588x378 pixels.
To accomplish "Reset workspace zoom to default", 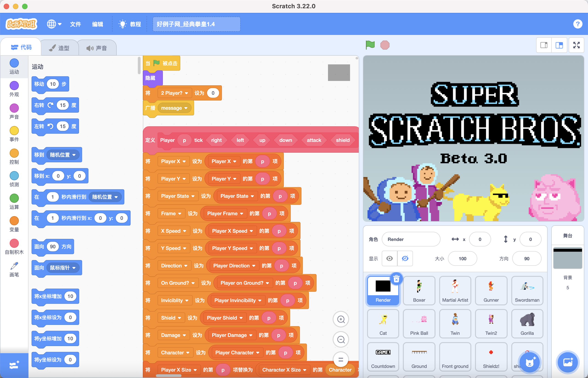I will click(341, 360).
